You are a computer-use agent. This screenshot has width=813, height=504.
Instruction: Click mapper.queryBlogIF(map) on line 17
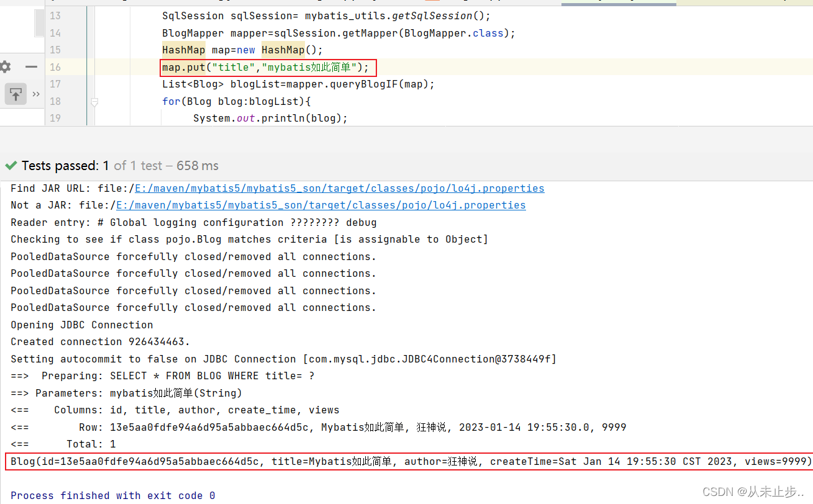pyautogui.click(x=358, y=84)
